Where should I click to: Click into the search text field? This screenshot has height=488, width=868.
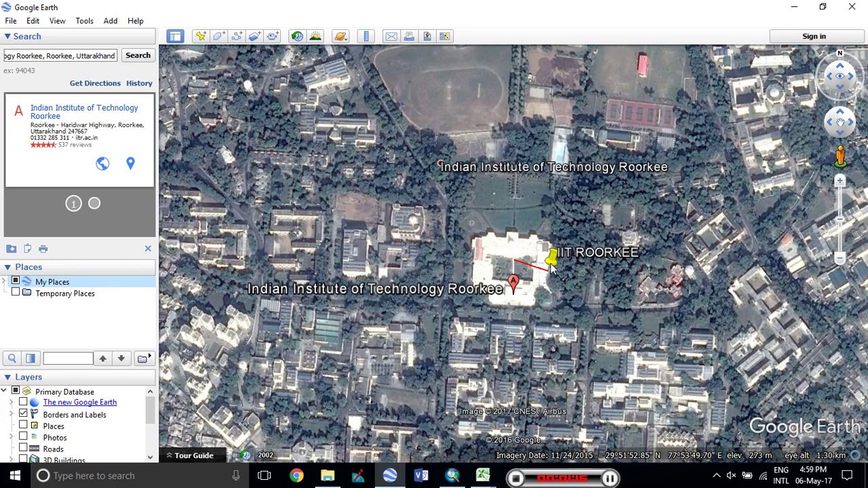pos(60,56)
